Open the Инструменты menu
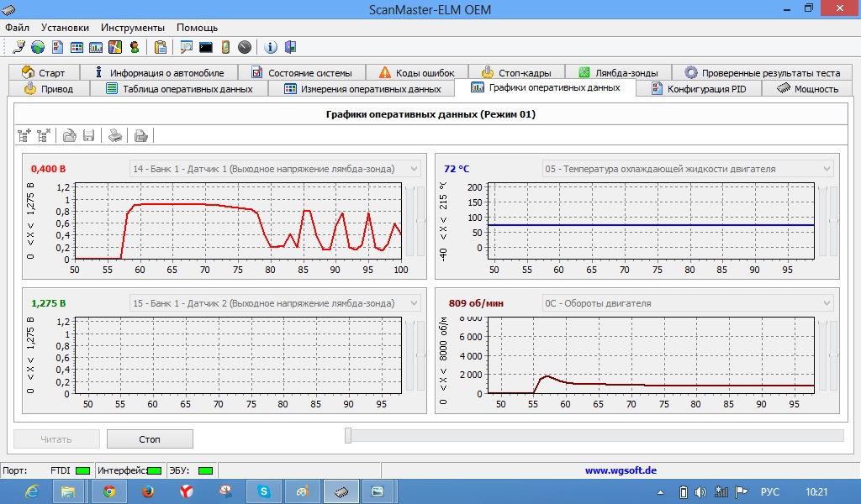861x504 pixels. pos(133,28)
